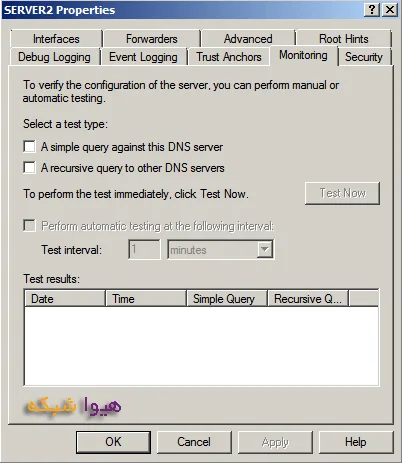The width and height of the screenshot is (402, 463).
Task: Enable simple query against this DNS server
Action: [29, 146]
